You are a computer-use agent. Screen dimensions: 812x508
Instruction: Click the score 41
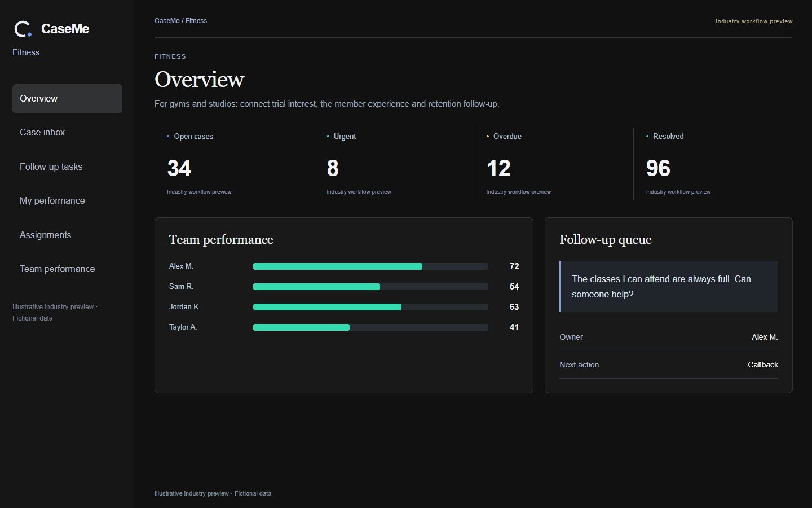click(514, 327)
